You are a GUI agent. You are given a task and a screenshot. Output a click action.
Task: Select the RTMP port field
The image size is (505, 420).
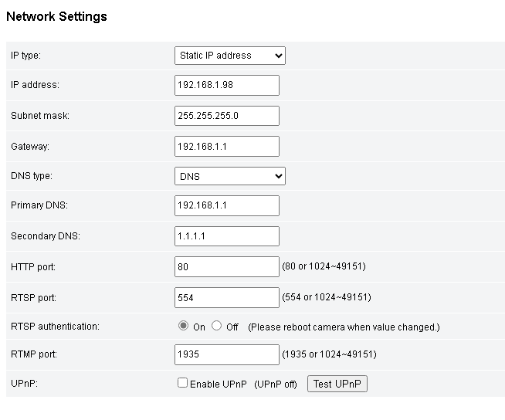tap(227, 354)
